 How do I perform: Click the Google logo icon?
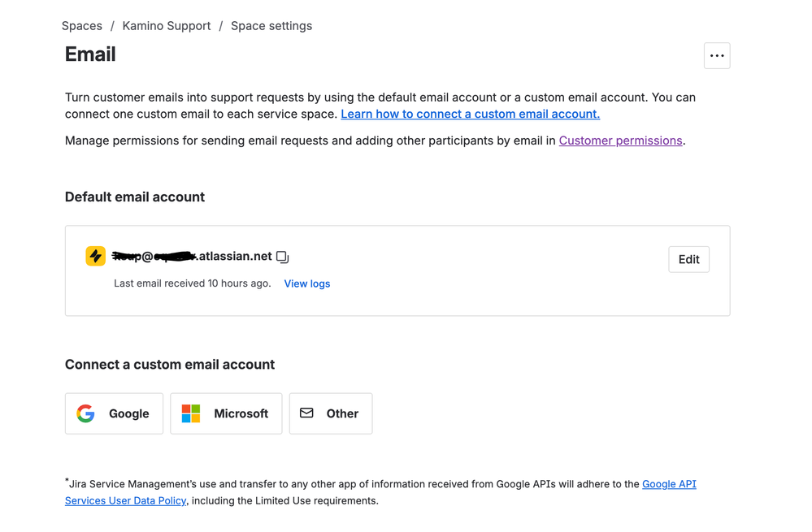click(86, 413)
